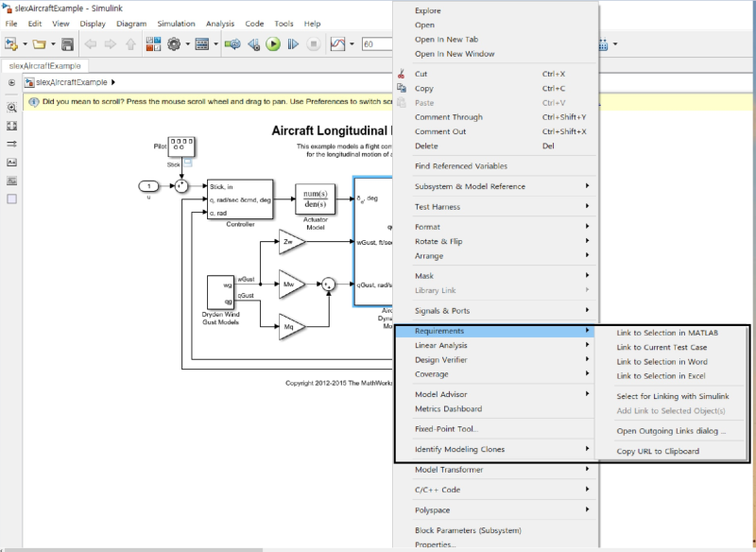Image resolution: width=756 pixels, height=552 pixels.
Task: Click the simulation stop time field
Action: [378, 43]
